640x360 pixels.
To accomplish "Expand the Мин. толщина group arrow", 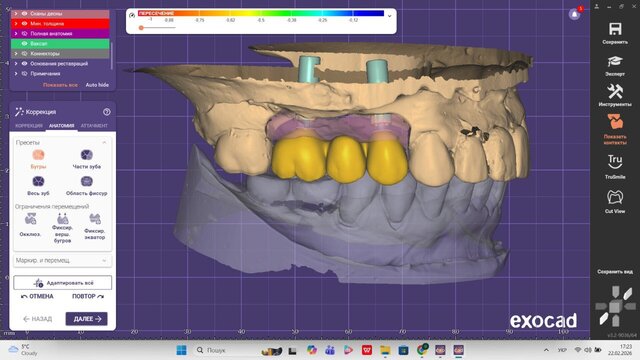I will coord(16,24).
